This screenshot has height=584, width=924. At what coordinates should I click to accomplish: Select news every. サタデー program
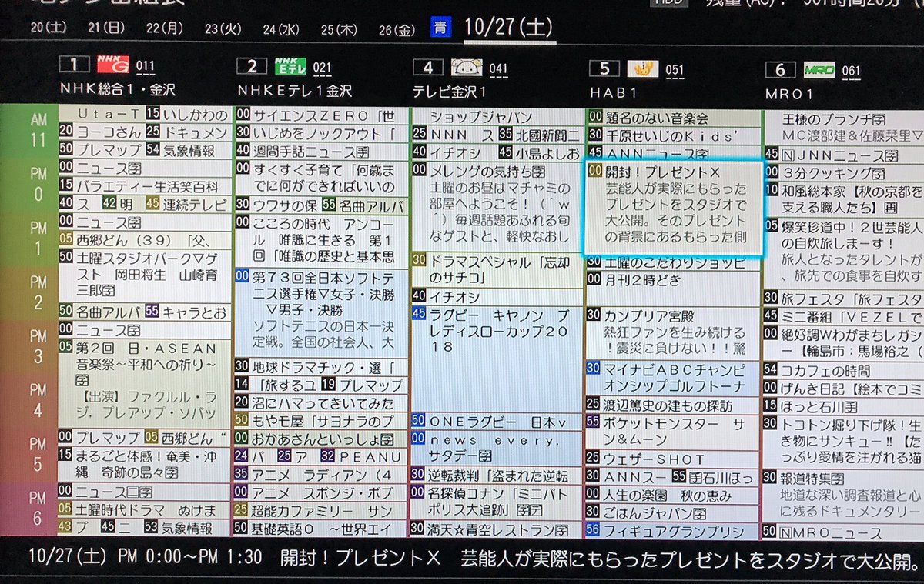(x=496, y=448)
